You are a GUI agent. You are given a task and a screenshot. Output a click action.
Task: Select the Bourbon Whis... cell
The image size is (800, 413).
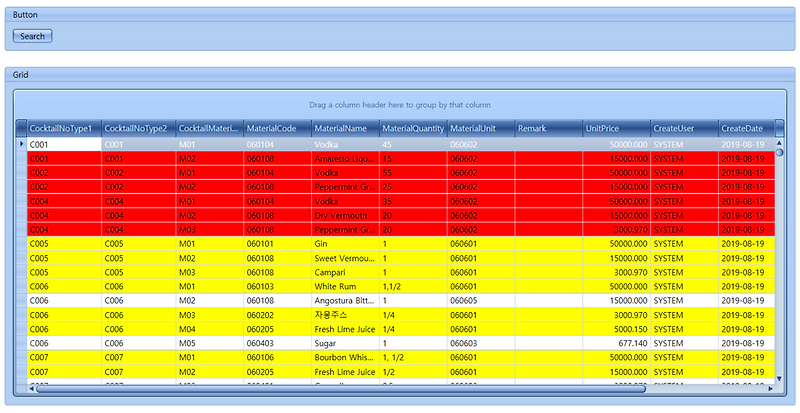(x=345, y=357)
